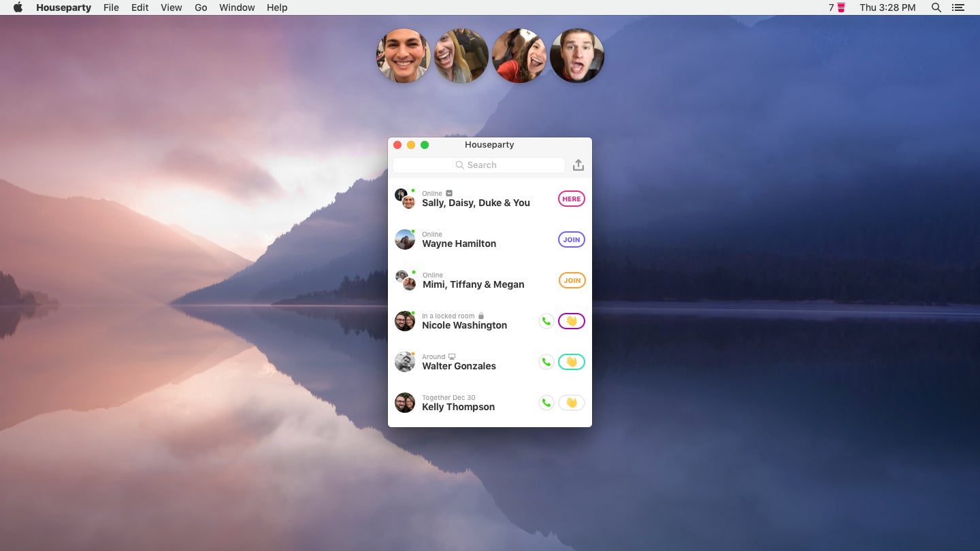Click the In a locked room status text
The image size is (980, 551).
(x=448, y=316)
